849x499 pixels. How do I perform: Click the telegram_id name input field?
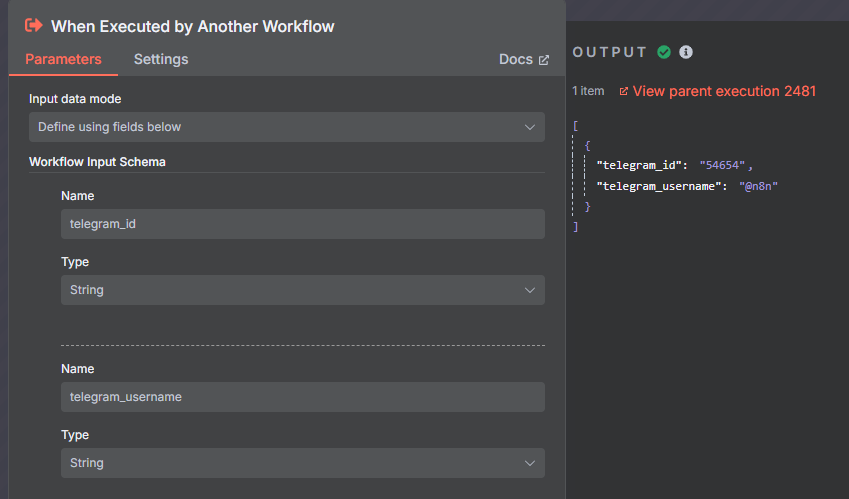tap(303, 224)
